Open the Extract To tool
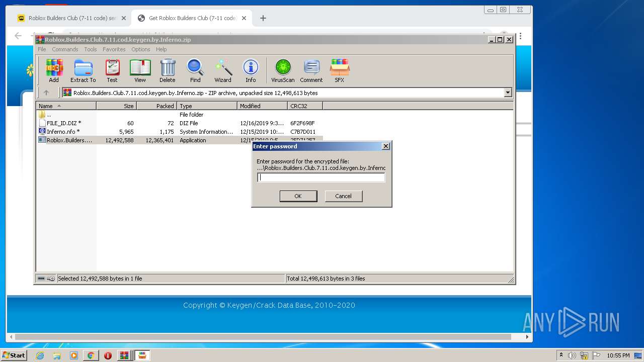This screenshot has height=362, width=644. (83, 70)
